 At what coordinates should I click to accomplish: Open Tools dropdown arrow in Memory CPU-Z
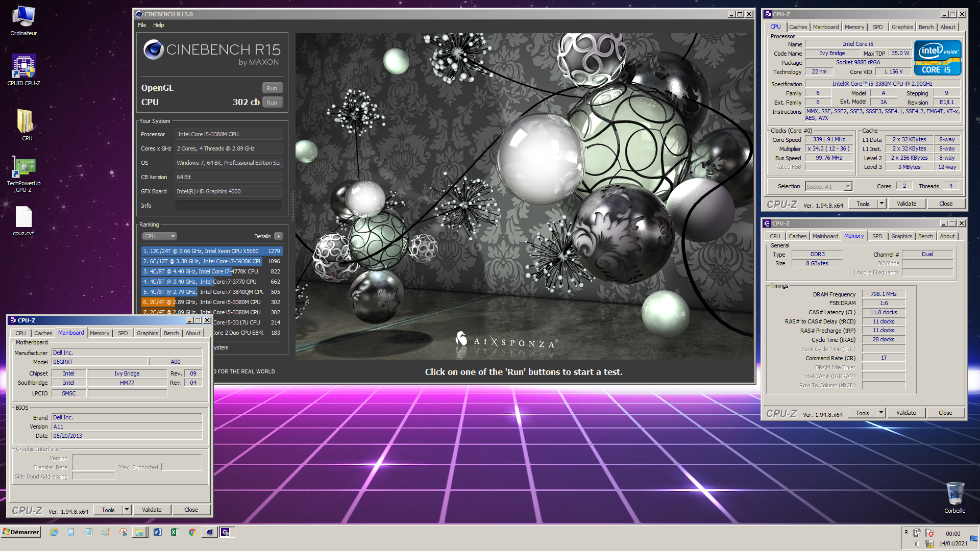[x=881, y=413]
